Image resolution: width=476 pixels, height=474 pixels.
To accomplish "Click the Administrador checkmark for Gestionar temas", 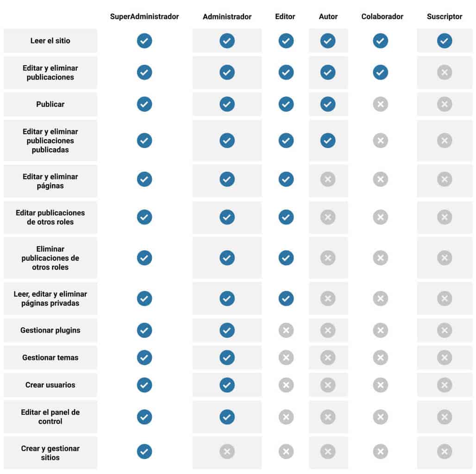I will click(227, 357).
